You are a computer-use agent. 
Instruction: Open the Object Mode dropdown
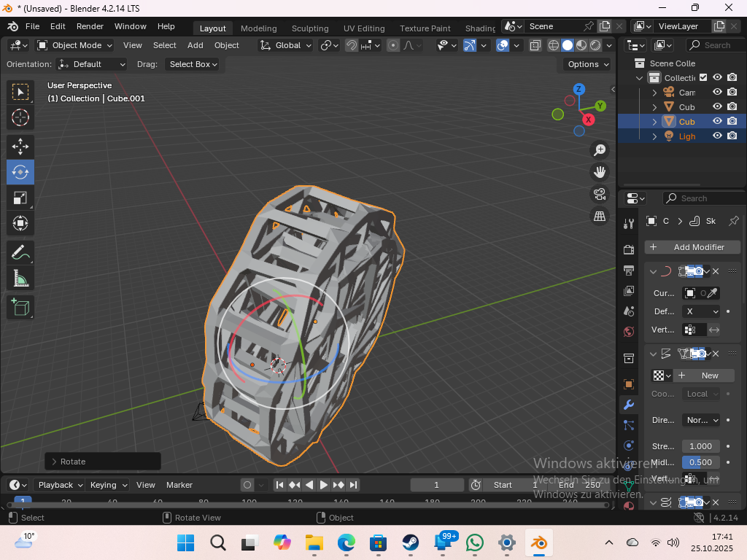pos(75,45)
